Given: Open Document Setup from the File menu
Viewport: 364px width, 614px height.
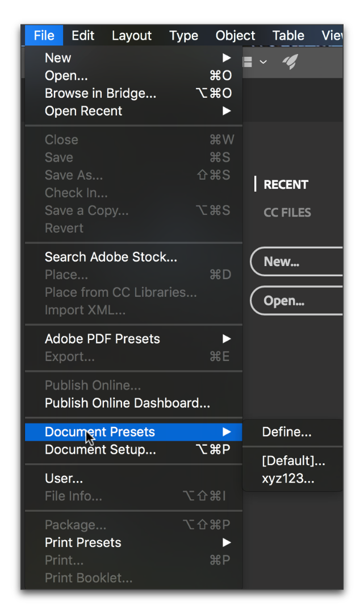Looking at the screenshot, I should (100, 449).
